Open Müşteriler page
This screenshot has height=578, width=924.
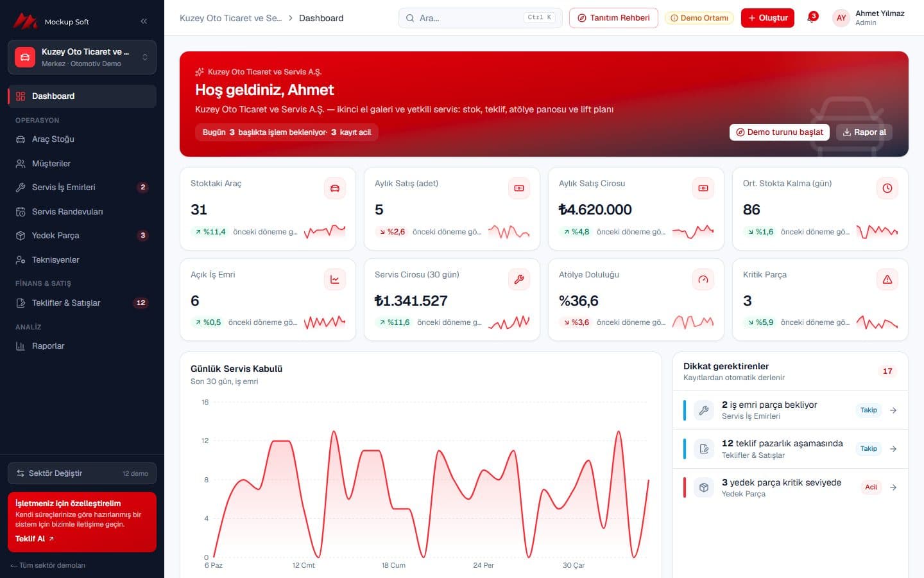(x=82, y=164)
